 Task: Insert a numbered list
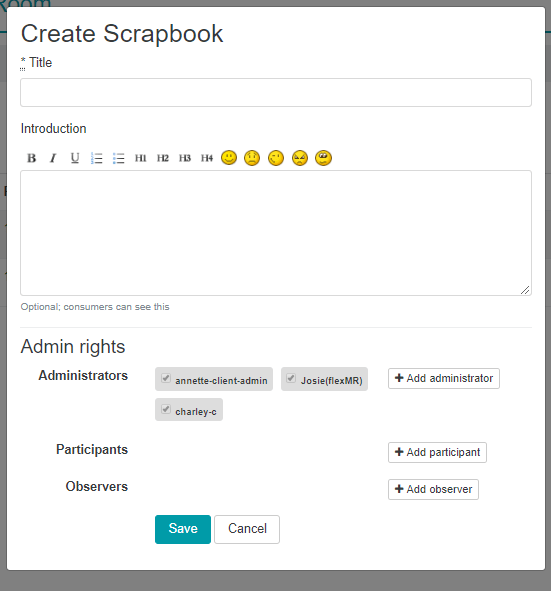(x=97, y=158)
